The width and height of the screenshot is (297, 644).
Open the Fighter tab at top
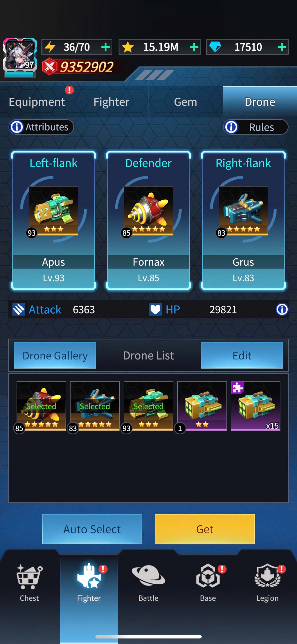coord(111,102)
